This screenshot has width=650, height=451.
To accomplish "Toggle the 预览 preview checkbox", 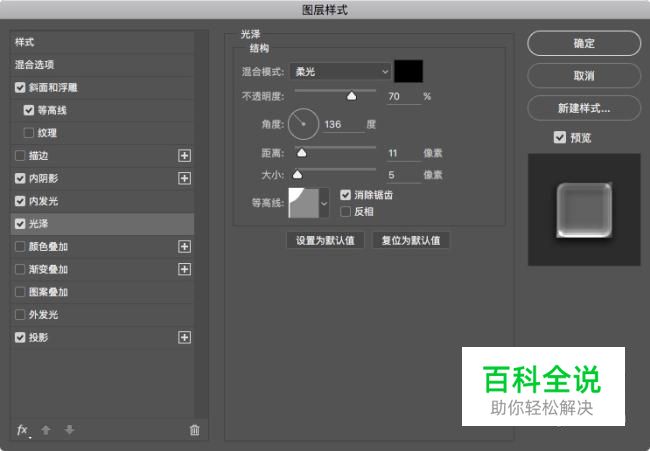I will pyautogui.click(x=560, y=137).
